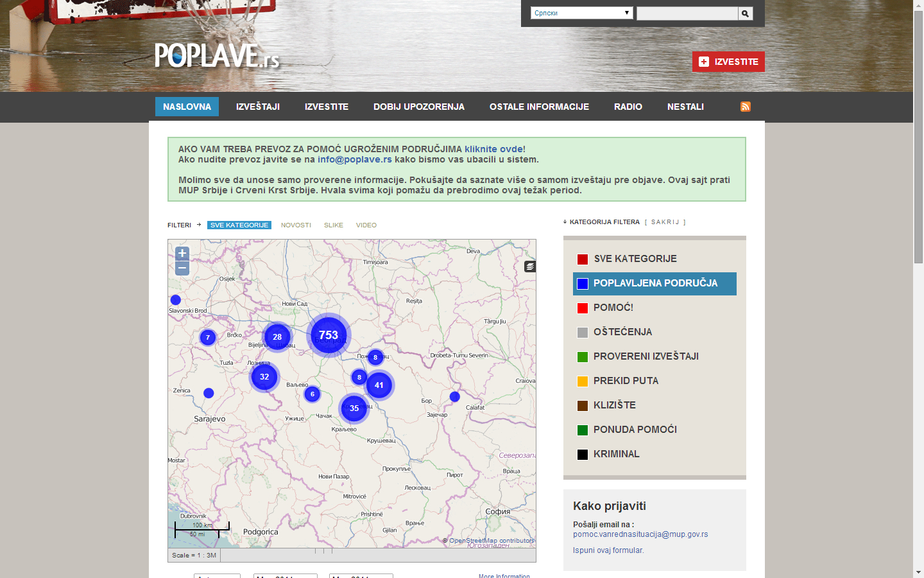Viewport: 924px width, 578px height.
Task: Collapse the Kategorija Filtera section arrow
Action: pyautogui.click(x=565, y=222)
